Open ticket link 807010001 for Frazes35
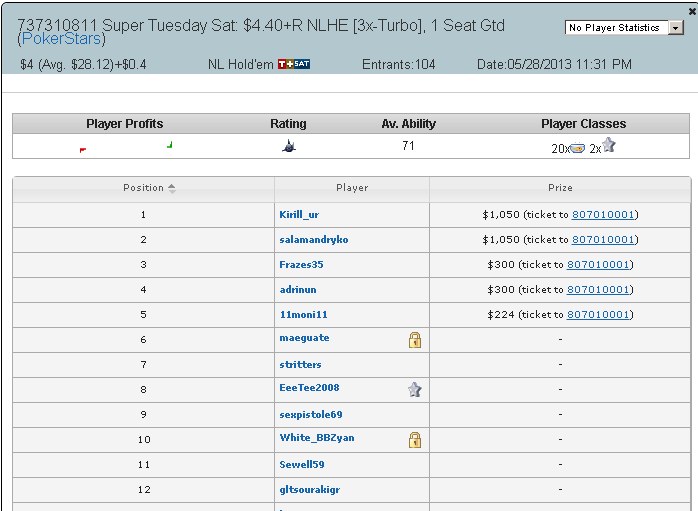The width and height of the screenshot is (698, 511). pyautogui.click(x=597, y=264)
